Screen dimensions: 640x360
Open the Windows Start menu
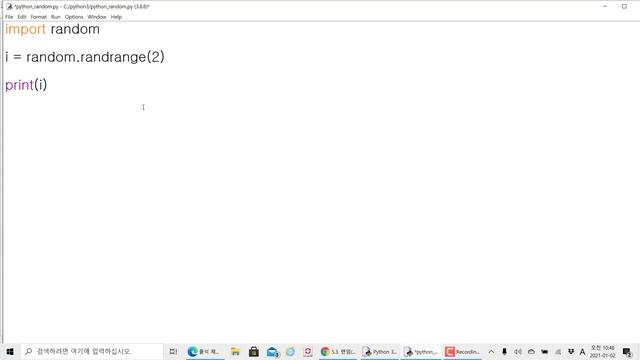[10, 351]
